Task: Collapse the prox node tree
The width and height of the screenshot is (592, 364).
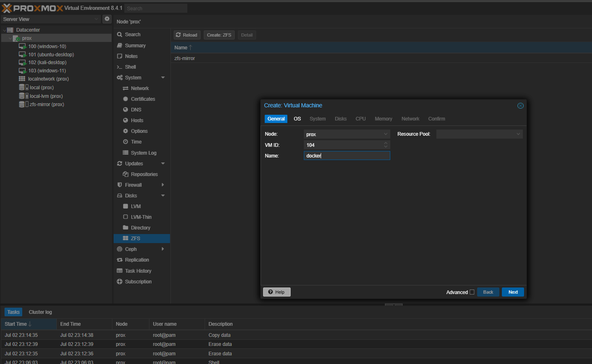Action: coord(10,38)
